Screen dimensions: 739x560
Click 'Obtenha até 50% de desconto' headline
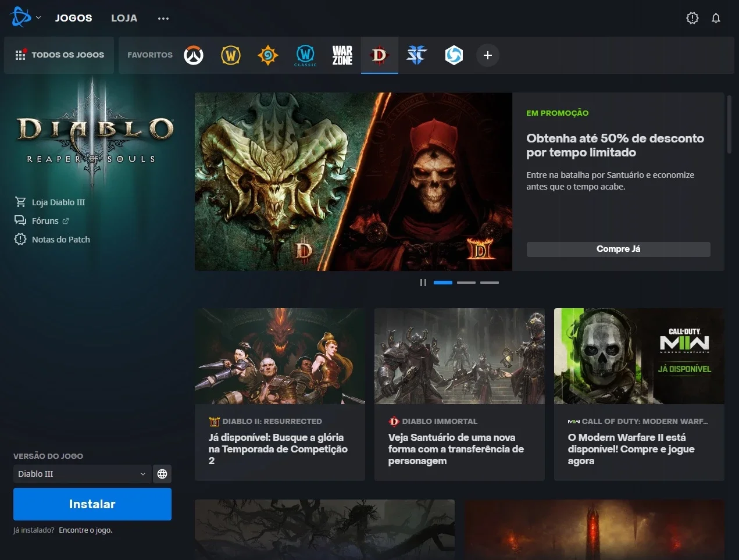[615, 145]
